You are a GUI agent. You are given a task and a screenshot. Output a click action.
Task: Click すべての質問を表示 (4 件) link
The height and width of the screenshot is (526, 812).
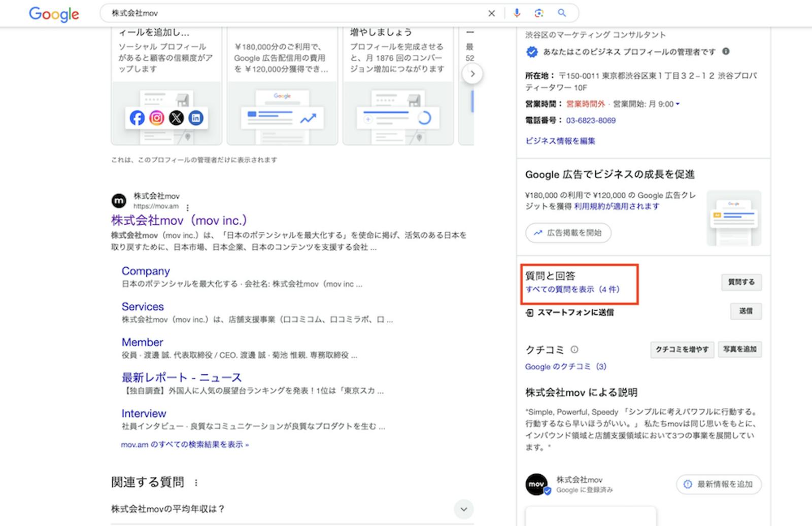click(x=572, y=290)
